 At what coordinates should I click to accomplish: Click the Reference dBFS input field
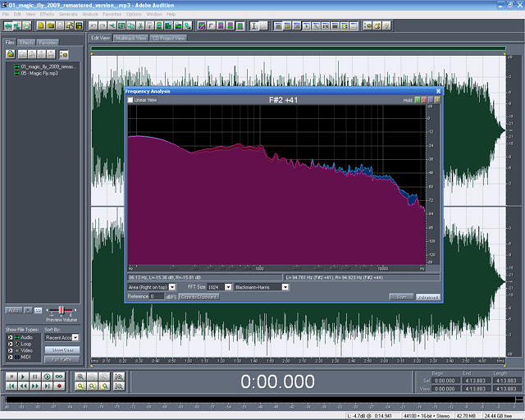point(157,296)
